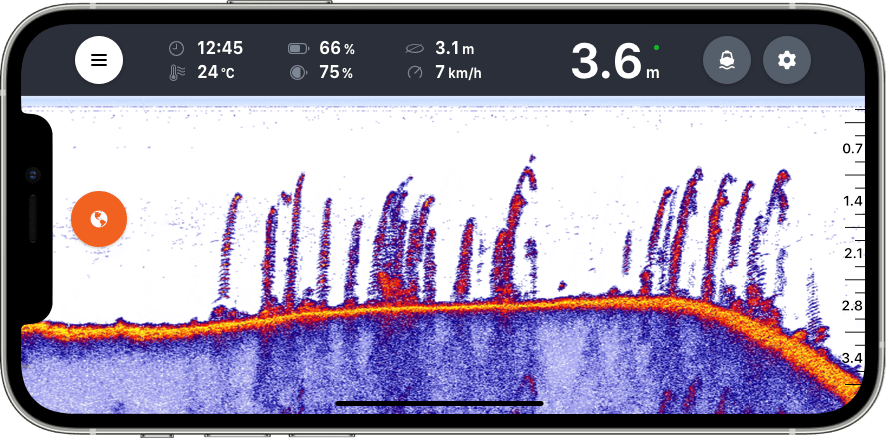Tap the green connection status dot
The image size is (886, 438).
tap(656, 46)
